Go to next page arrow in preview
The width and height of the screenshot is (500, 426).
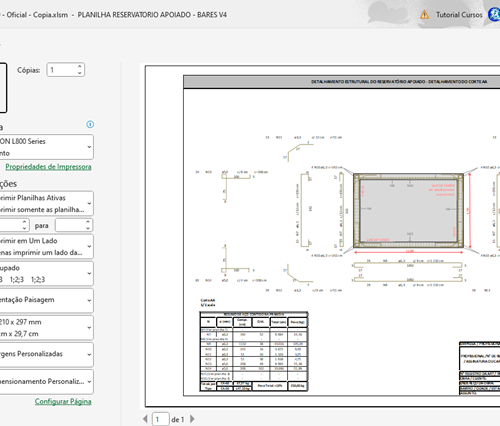tap(192, 419)
